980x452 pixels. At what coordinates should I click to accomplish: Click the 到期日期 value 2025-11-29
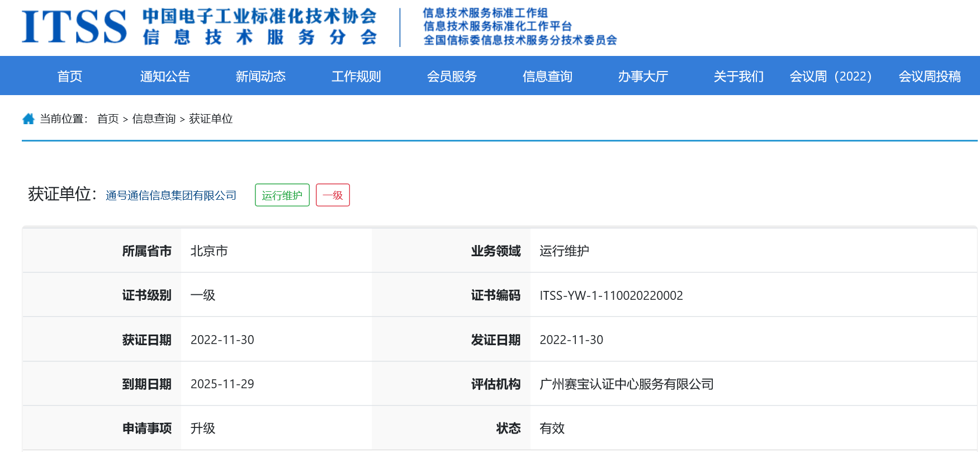pyautogui.click(x=222, y=384)
